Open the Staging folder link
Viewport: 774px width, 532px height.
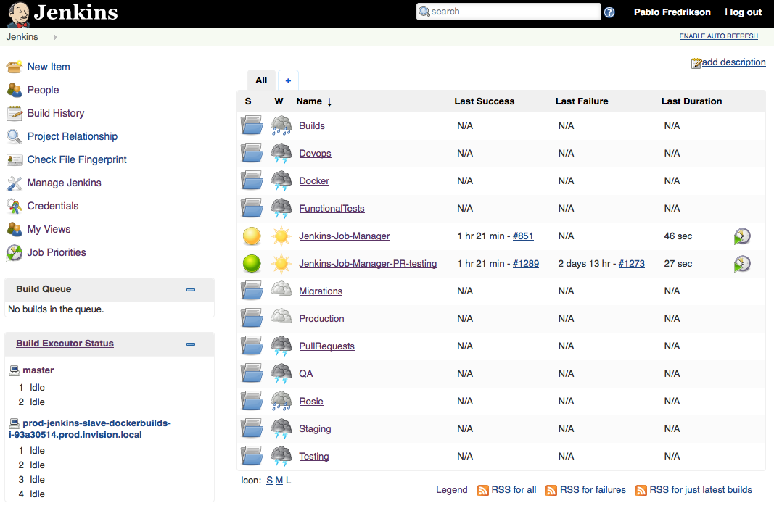pos(315,428)
